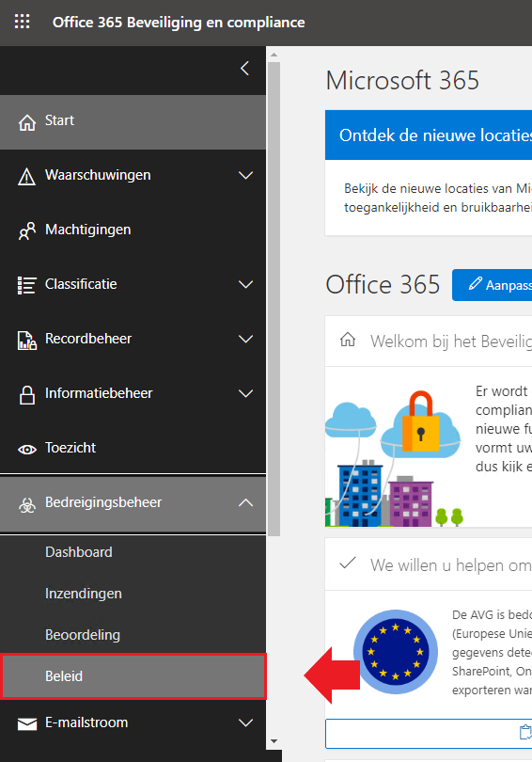Screen dimensions: 532x762
Task: Click the Classificatie list icon
Action: tap(26, 285)
